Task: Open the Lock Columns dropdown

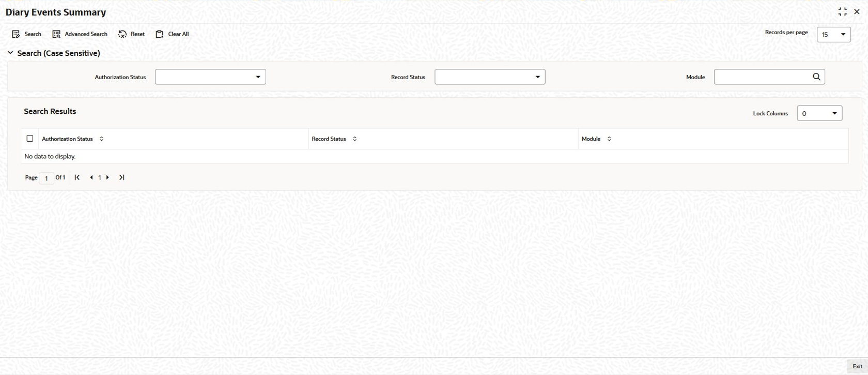Action: [x=819, y=113]
